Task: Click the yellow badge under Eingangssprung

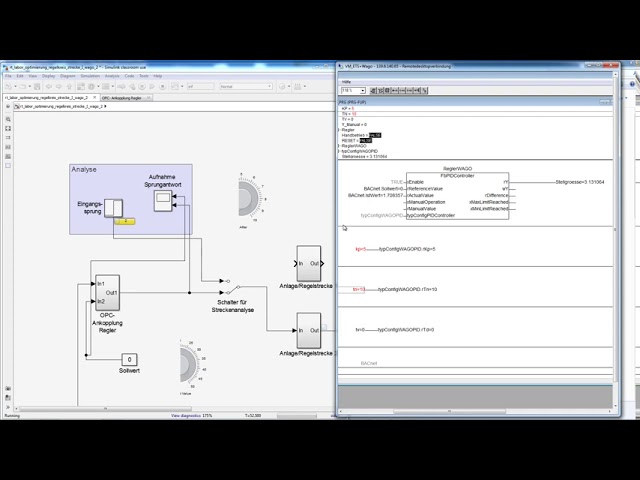Action: (x=125, y=221)
